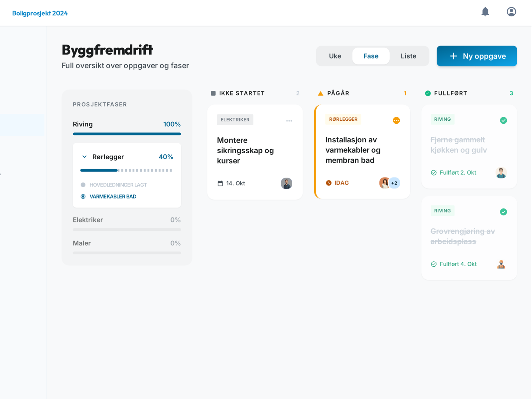
Task: Click Maler 0% progress bar
Action: coord(127,253)
